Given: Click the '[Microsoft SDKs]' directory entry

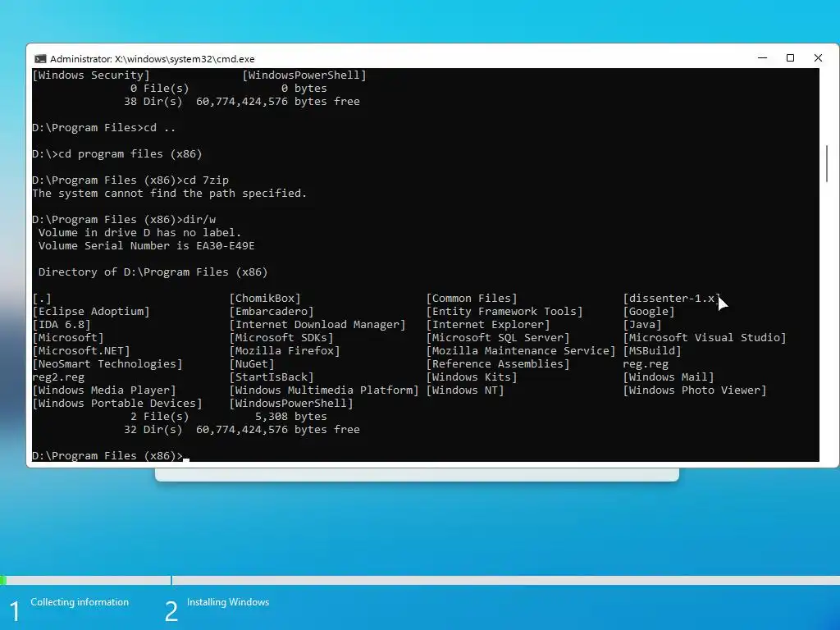Looking at the screenshot, I should point(281,337).
